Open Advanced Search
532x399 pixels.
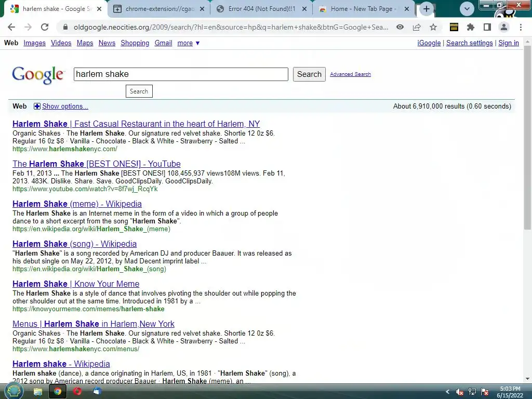coord(350,74)
